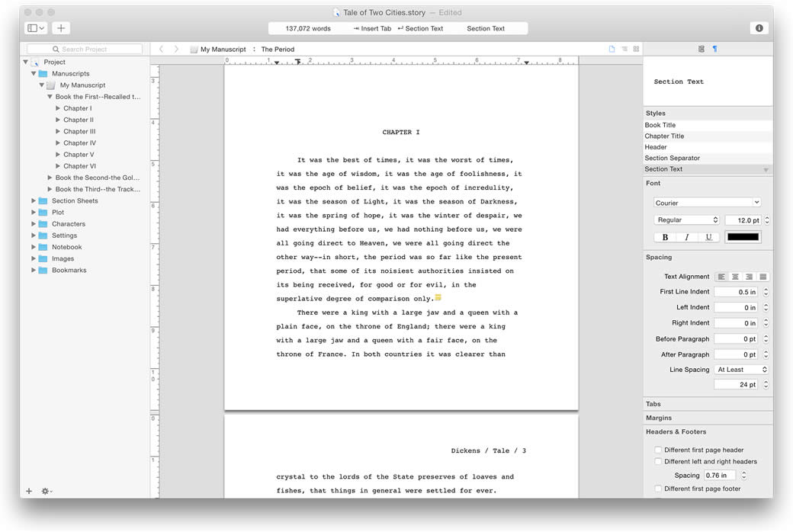Enable Different first page footer
Screen dimensions: 793x532
(658, 489)
